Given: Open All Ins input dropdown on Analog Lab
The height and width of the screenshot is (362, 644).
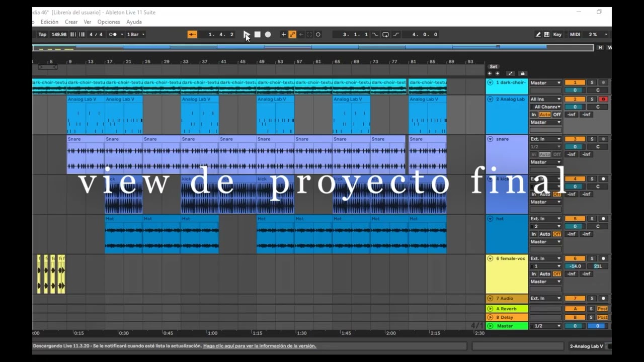Looking at the screenshot, I should 545,99.
